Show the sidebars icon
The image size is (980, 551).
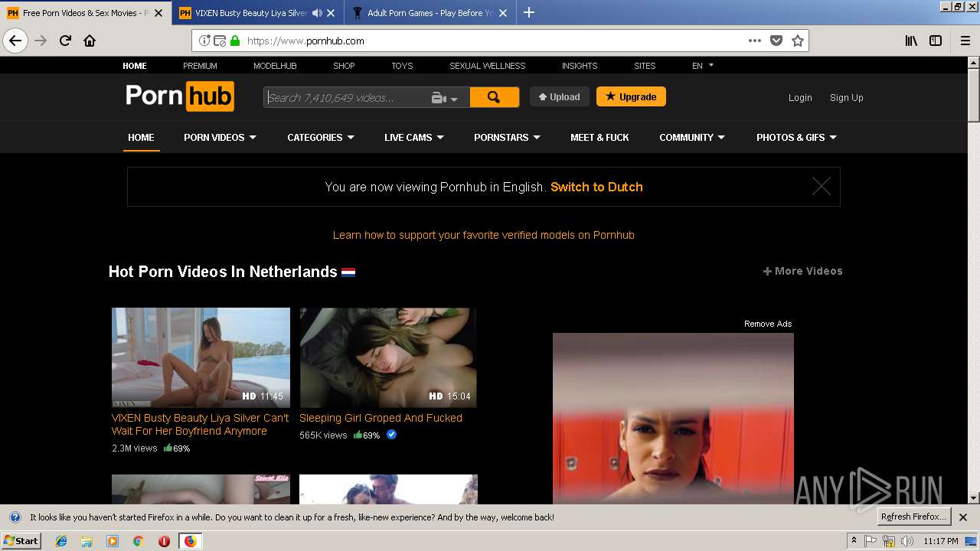[936, 41]
